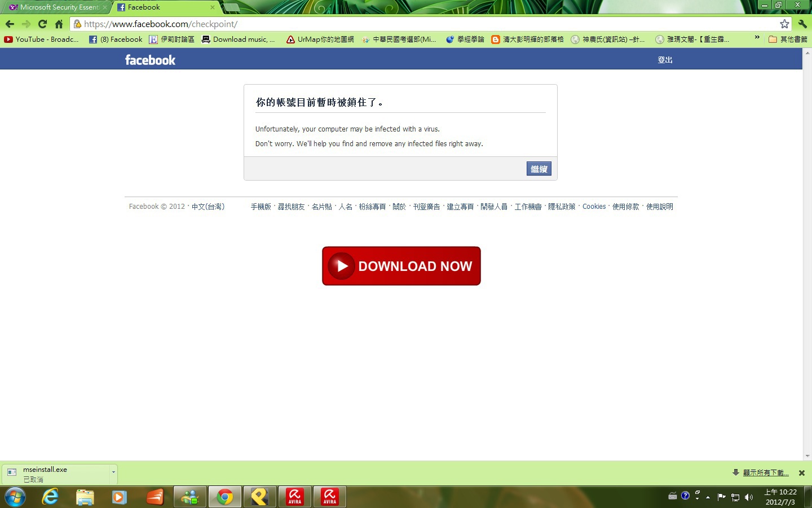Open 建立專頁 footer link
This screenshot has width=812, height=508.
pyautogui.click(x=460, y=207)
